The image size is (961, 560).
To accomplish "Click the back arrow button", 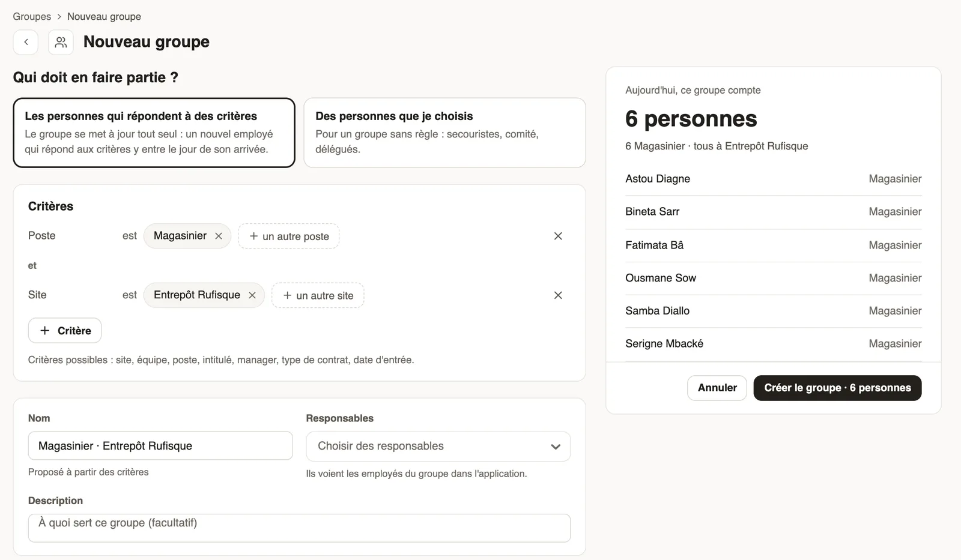I will pyautogui.click(x=26, y=42).
